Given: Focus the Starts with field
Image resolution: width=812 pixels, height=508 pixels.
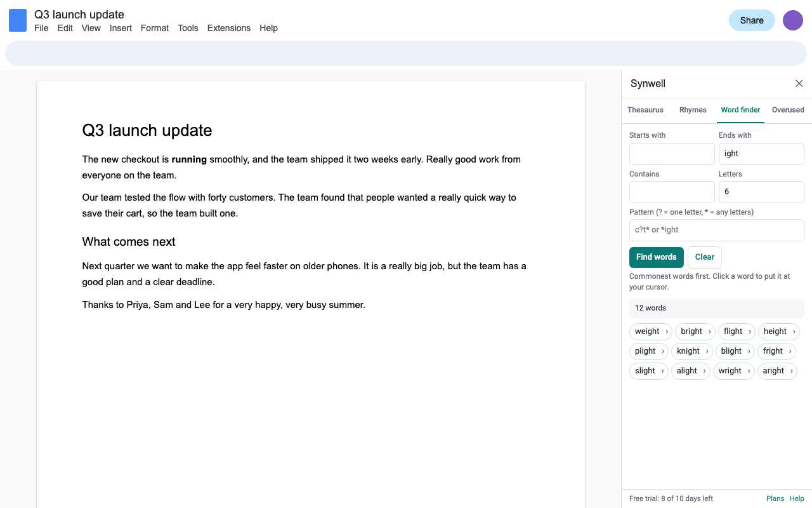Looking at the screenshot, I should click(672, 154).
